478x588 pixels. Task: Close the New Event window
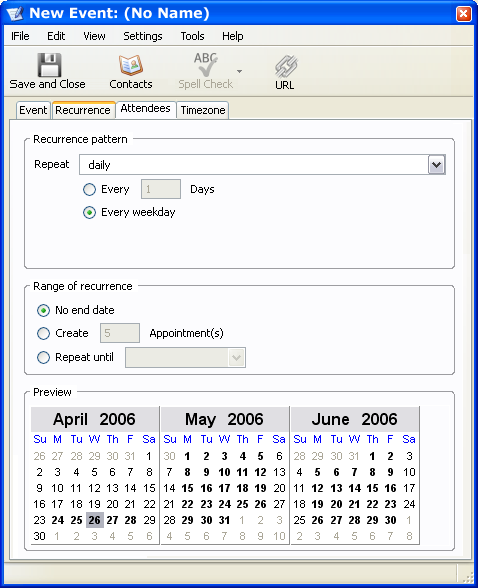point(463,14)
